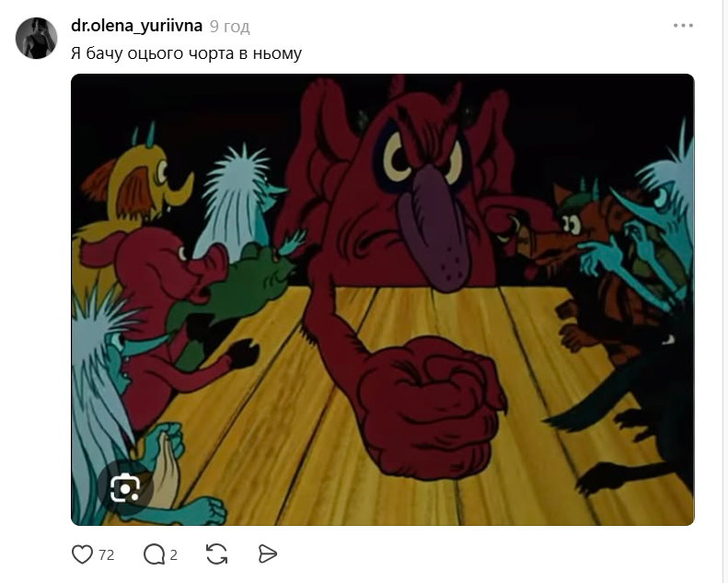The image size is (728, 583).
Task: Open the three-dot more options menu
Action: (683, 26)
